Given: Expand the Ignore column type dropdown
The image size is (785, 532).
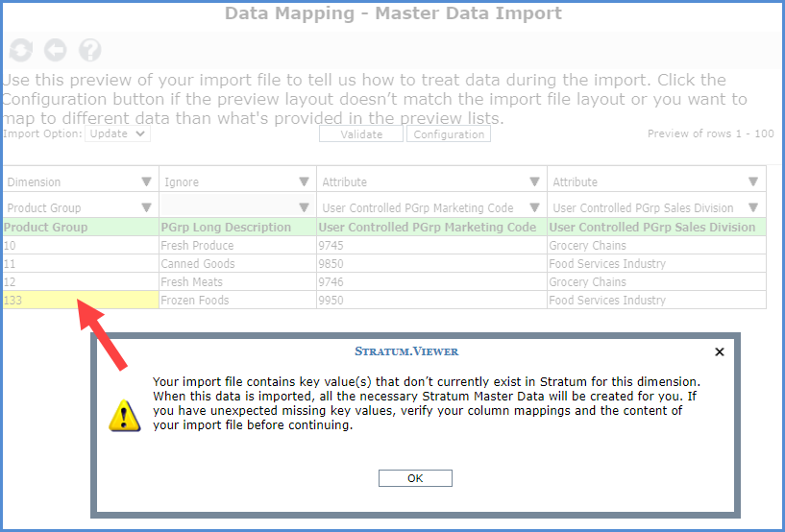Looking at the screenshot, I should (x=304, y=181).
